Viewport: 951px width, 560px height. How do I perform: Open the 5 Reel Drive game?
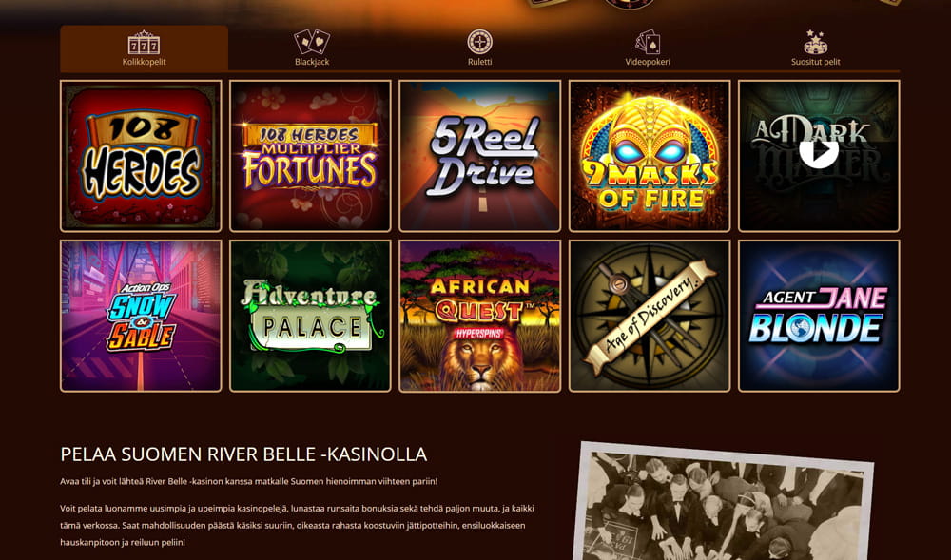(x=479, y=156)
